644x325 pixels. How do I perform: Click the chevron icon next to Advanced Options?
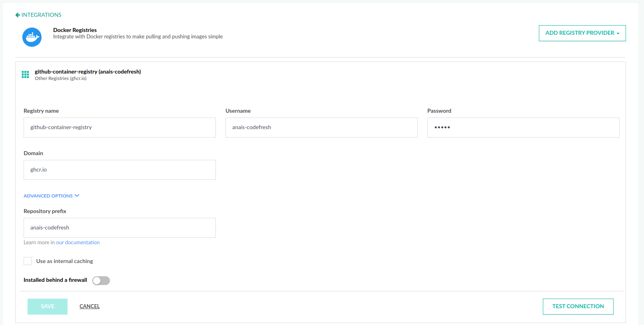[77, 195]
